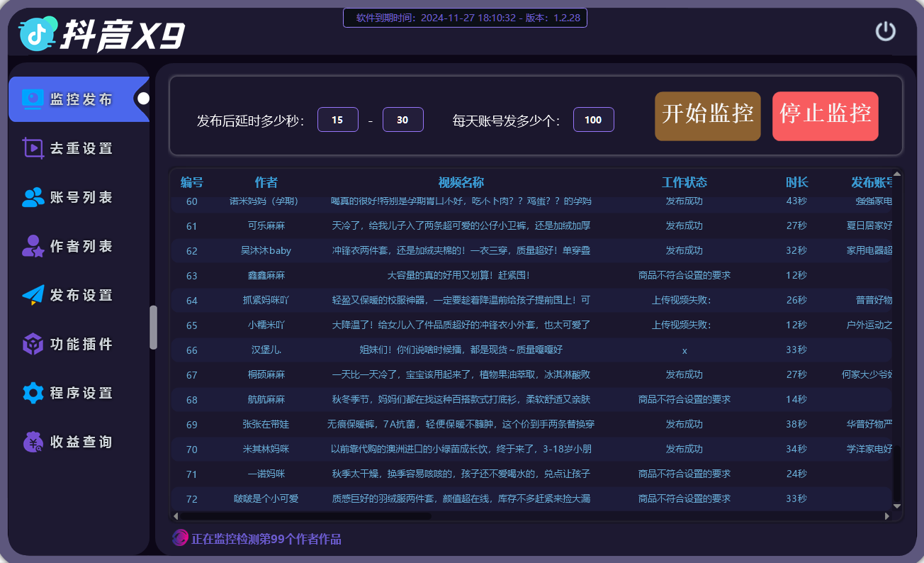This screenshot has height=563, width=924.
Task: Click the 收益查询 money bag icon
Action: (33, 442)
